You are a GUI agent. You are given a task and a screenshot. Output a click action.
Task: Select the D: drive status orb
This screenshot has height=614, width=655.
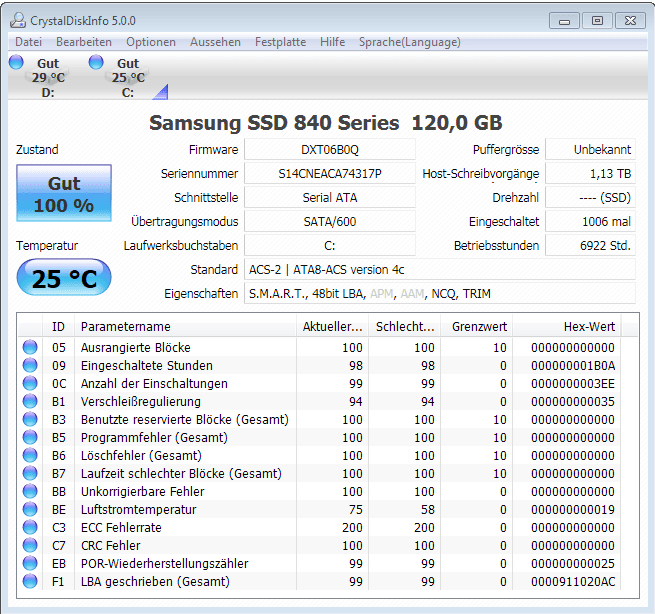(x=16, y=63)
